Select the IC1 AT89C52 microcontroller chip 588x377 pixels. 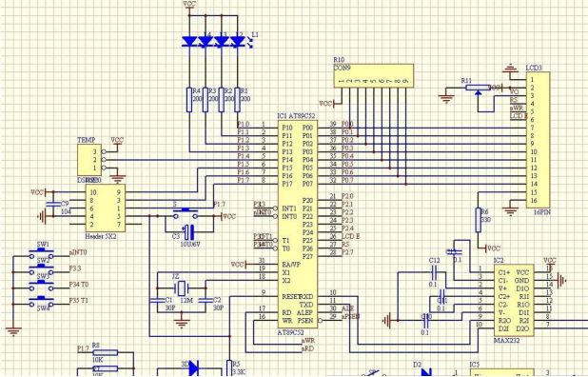[x=298, y=224]
